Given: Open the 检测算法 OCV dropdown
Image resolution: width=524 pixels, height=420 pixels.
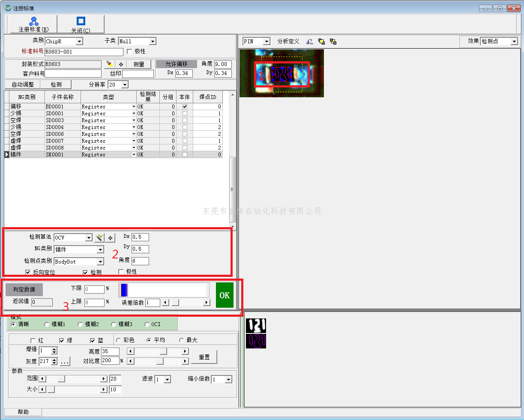Looking at the screenshot, I should [89, 237].
